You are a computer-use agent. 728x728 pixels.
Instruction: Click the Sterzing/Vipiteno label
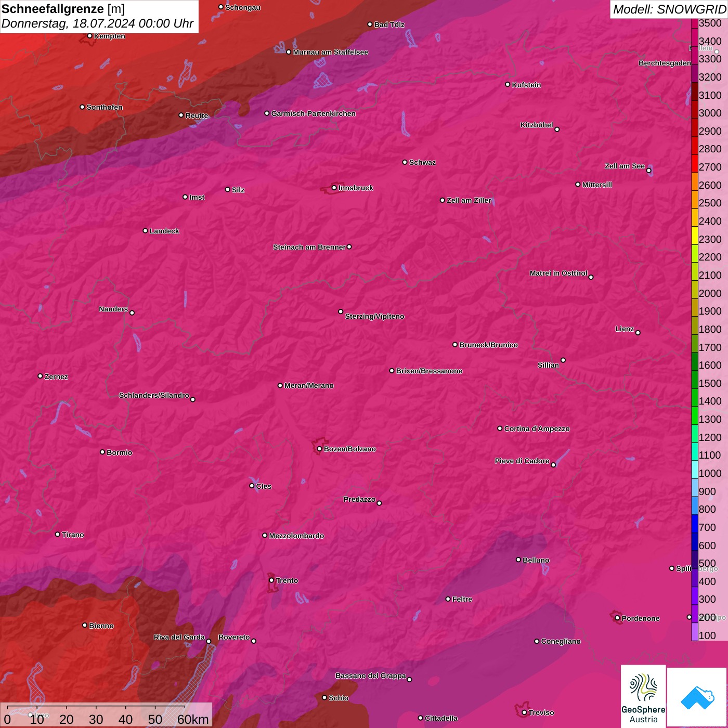coord(374,316)
